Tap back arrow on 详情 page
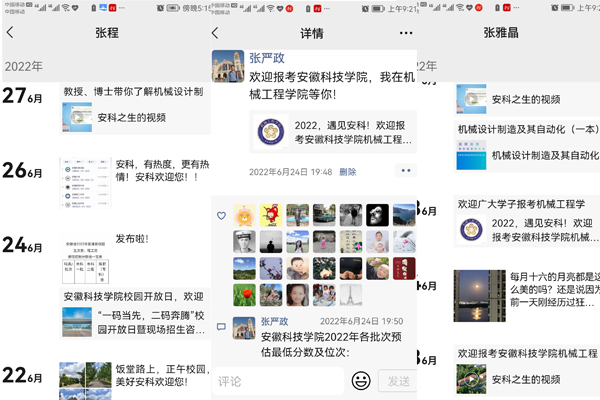The width and height of the screenshot is (600, 400). click(x=217, y=33)
